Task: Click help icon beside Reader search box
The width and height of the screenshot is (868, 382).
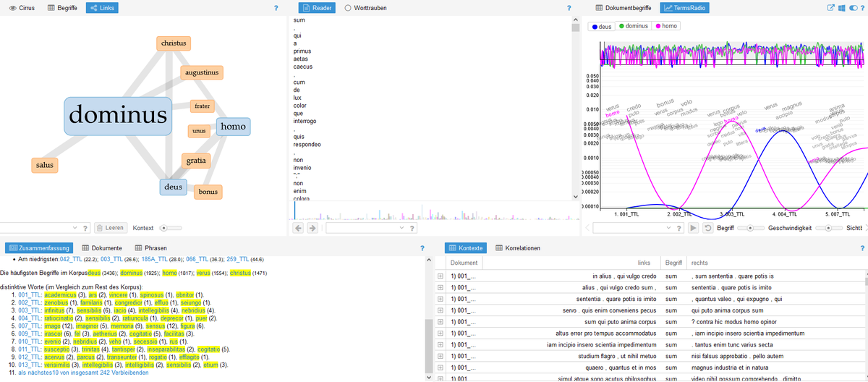Action: tap(412, 228)
